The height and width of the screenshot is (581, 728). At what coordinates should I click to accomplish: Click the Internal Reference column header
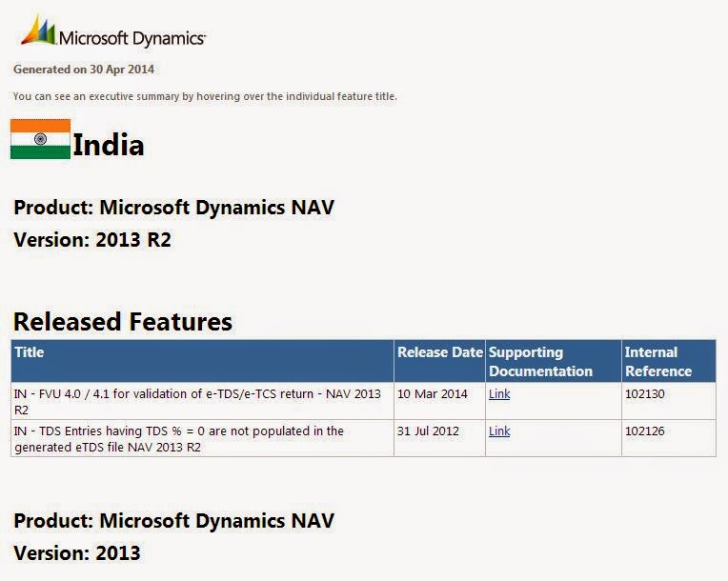point(657,362)
